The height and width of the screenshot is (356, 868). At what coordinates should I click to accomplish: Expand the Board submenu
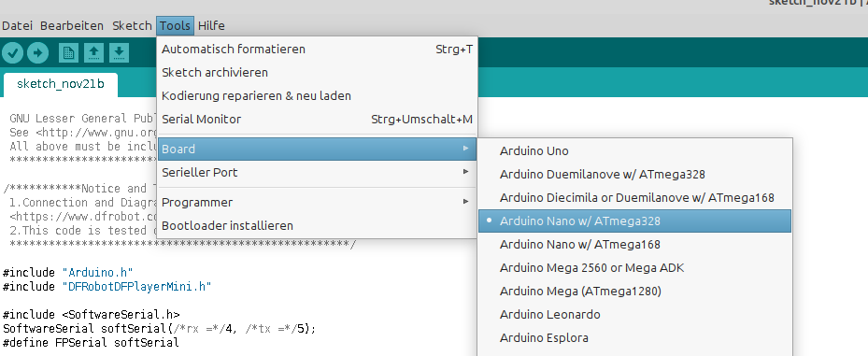click(317, 149)
